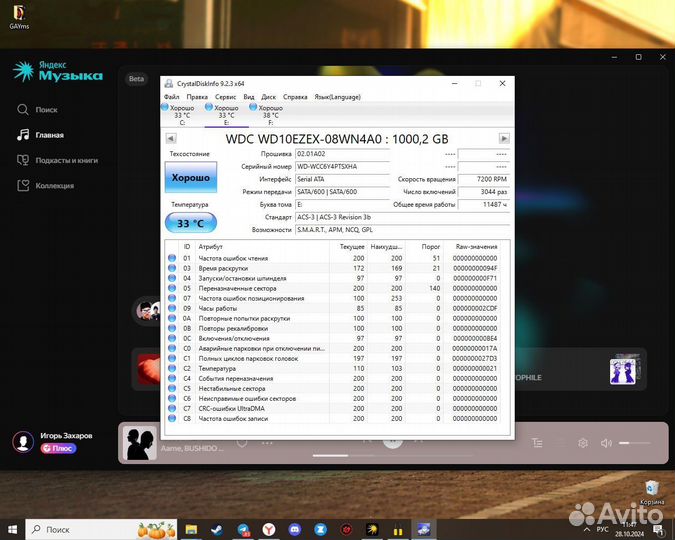This screenshot has width=675, height=540.
Task: Click the Хорошо health status button
Action: pos(190,177)
